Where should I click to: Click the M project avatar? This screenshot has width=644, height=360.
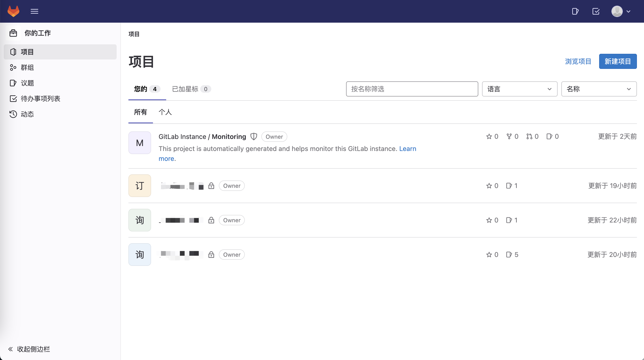(x=140, y=143)
